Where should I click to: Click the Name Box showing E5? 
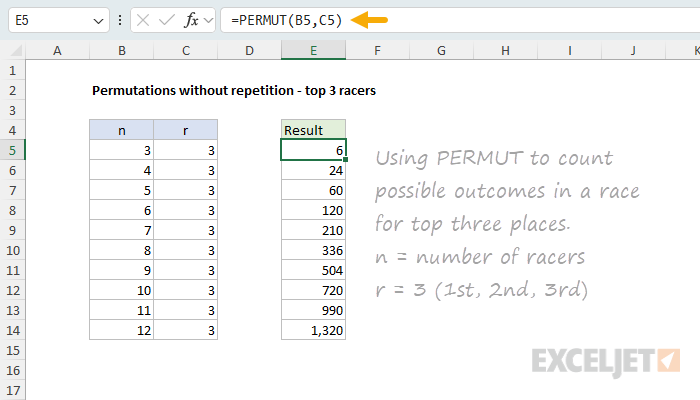59,20
